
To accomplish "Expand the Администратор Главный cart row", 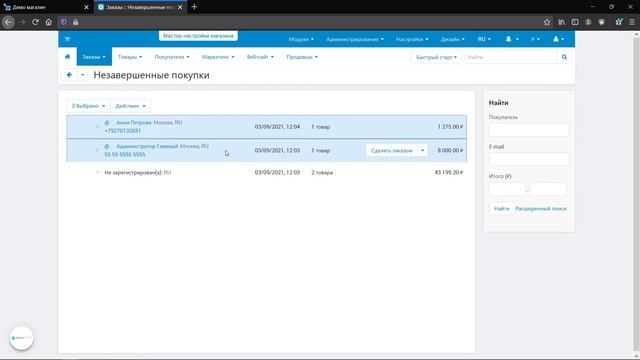I will [x=97, y=150].
